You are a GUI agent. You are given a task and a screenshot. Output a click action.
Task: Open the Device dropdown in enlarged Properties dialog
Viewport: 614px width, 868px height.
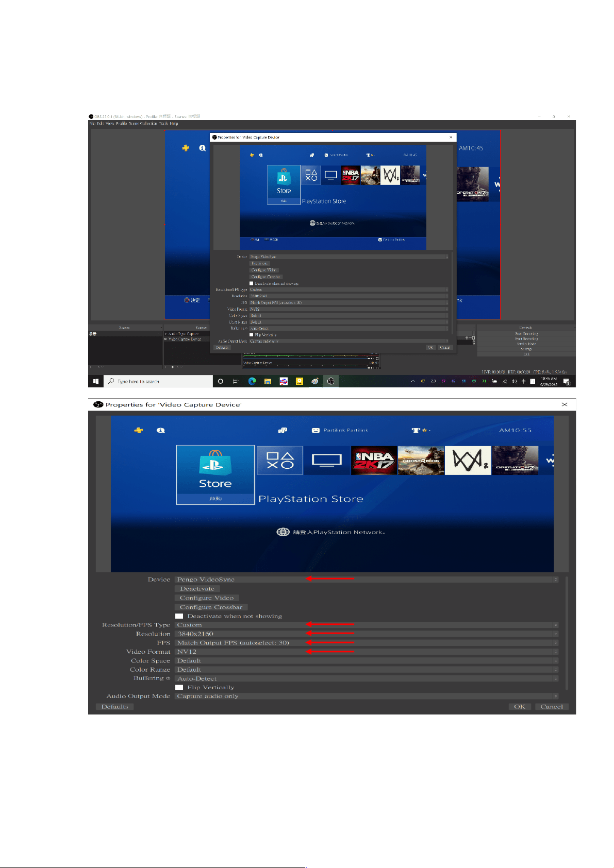tap(367, 580)
